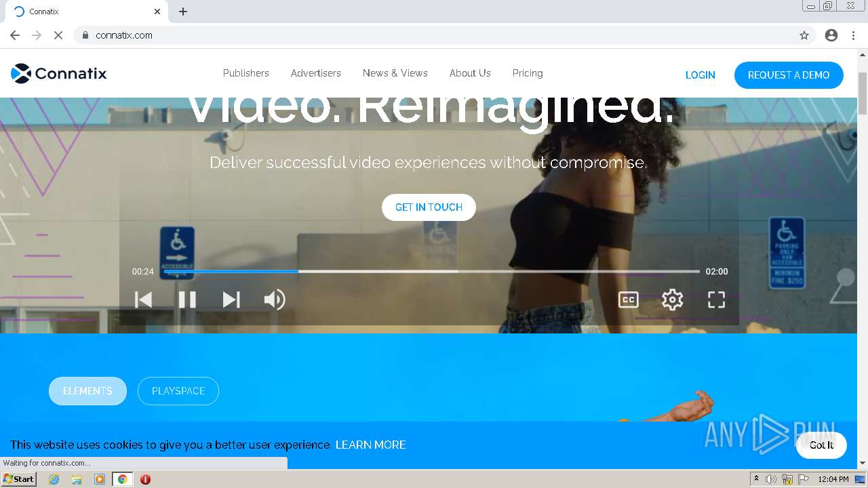868x488 pixels.
Task: Mute the video volume speaker icon
Action: [x=275, y=300]
